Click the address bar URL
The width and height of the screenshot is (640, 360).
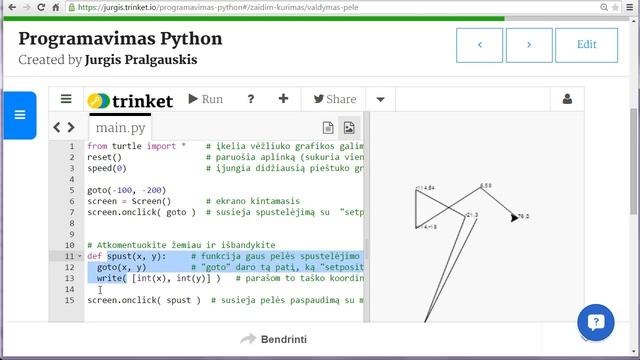(218, 7)
